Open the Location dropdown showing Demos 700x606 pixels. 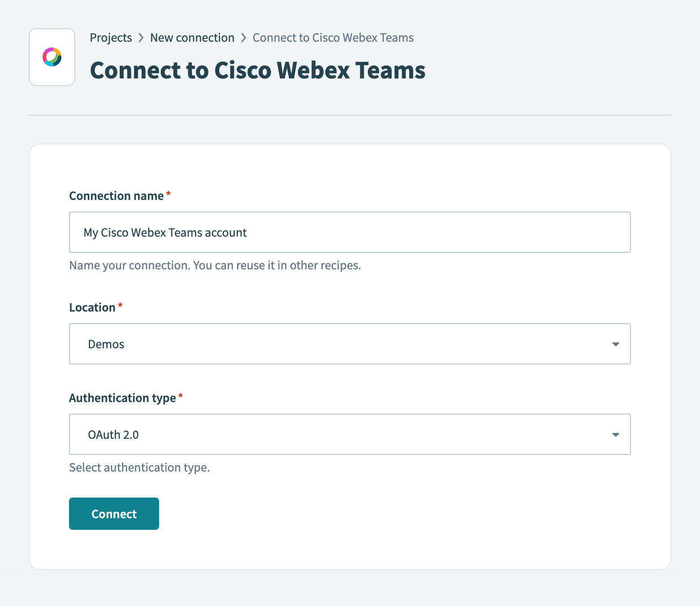pos(350,344)
